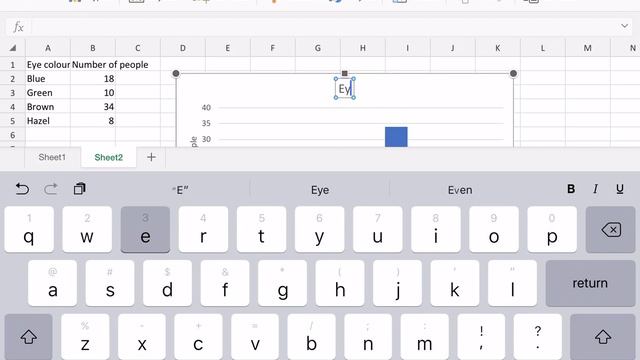Click cell containing Eye colour
The image size is (640, 360).
pos(48,64)
